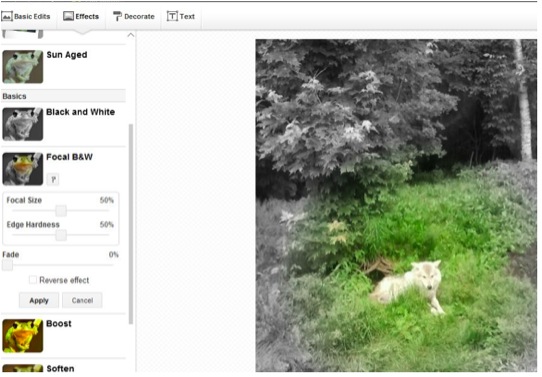Click the Decorate paint roller icon
This screenshot has height=377, width=542.
(x=118, y=16)
